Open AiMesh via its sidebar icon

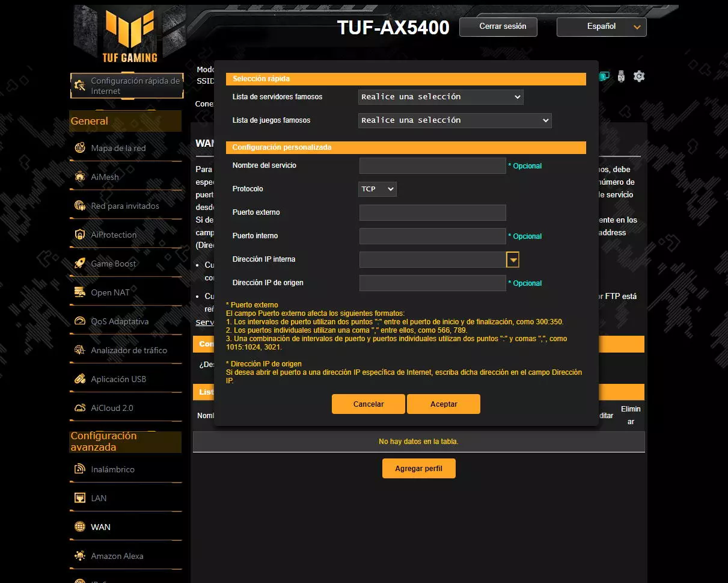[80, 177]
